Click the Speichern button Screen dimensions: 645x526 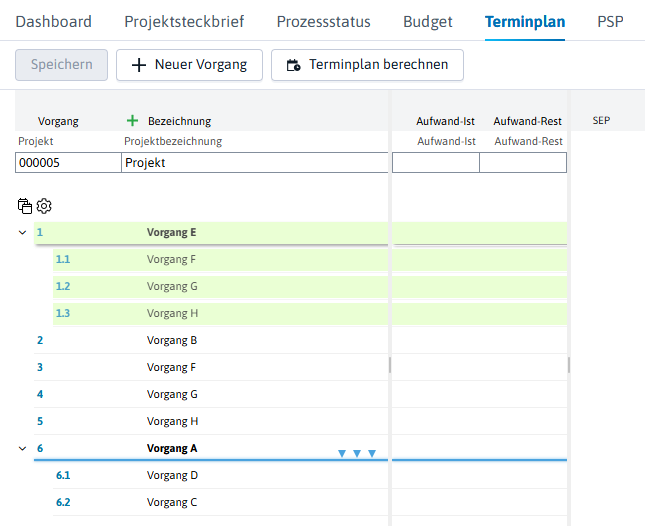62,65
